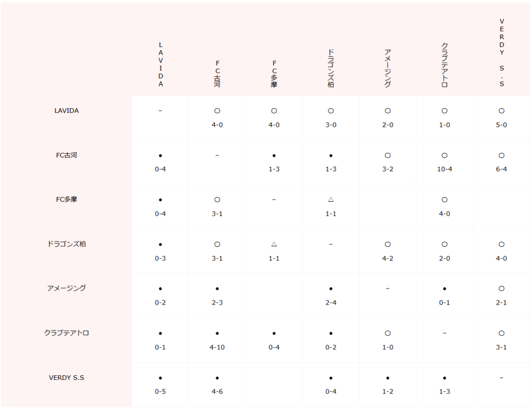
Task: Click the vertical VERDY S.S column header
Action: 502,52
